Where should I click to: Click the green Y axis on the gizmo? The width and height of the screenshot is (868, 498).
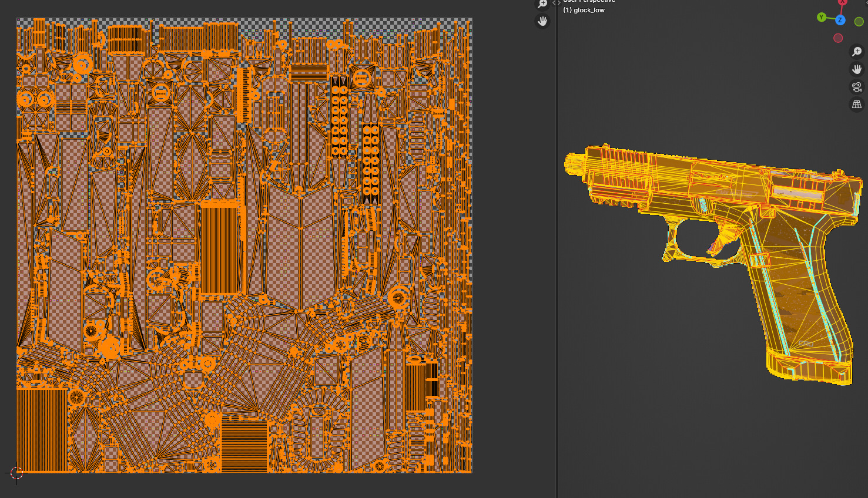coord(822,17)
